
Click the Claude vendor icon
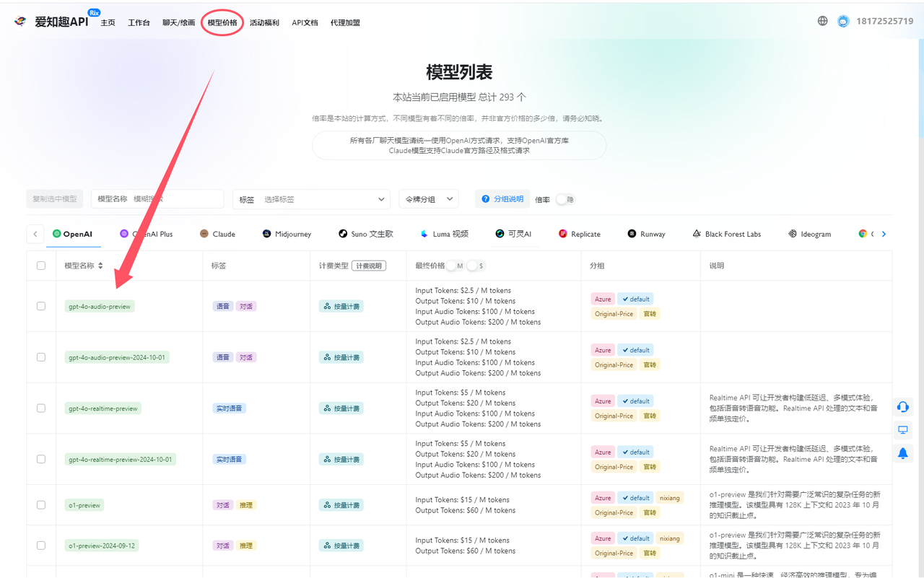pyautogui.click(x=204, y=234)
